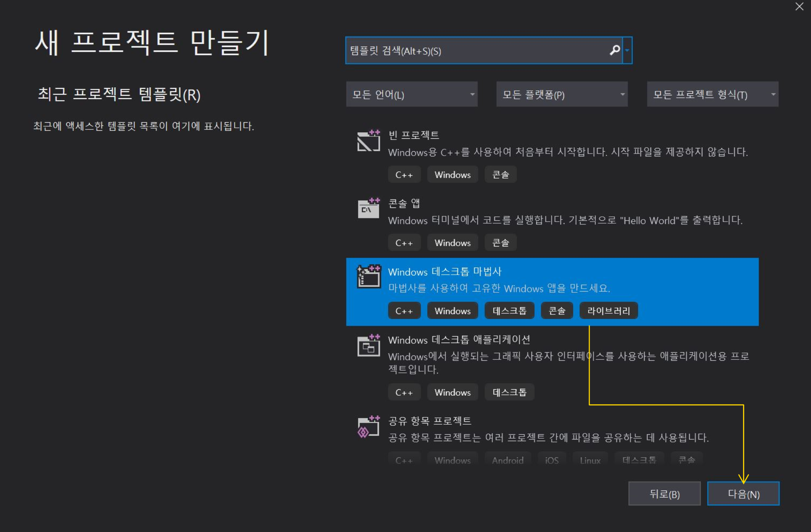Select Windows 데스크톱 애플리케이션 template title
Viewport: 811px width, 532px height.
(x=459, y=340)
